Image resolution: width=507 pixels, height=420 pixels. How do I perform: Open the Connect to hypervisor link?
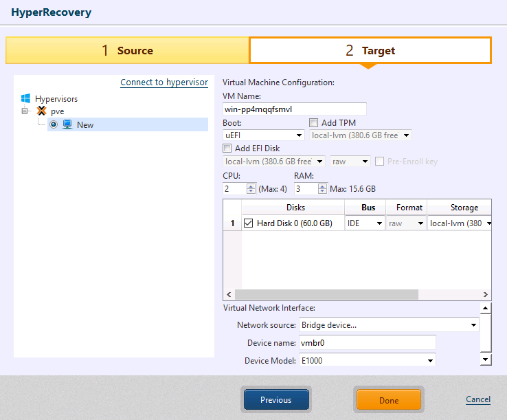pyautogui.click(x=164, y=82)
